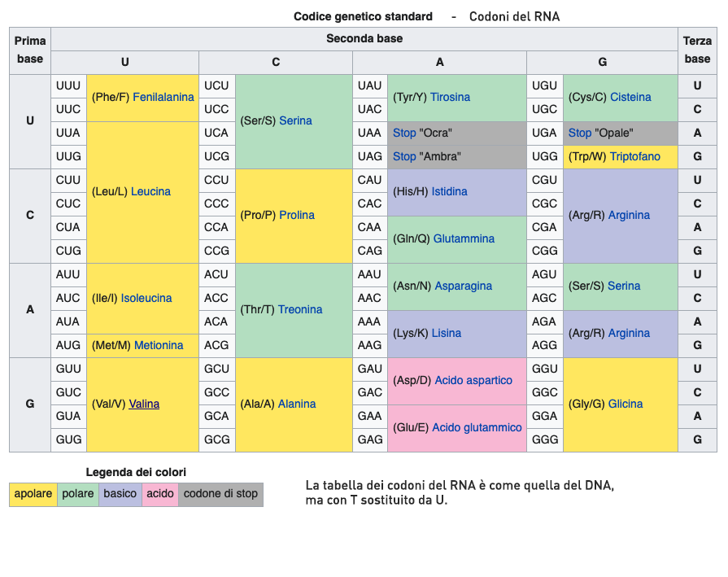Click the Prolina link
The height and width of the screenshot is (577, 728).
(x=296, y=215)
